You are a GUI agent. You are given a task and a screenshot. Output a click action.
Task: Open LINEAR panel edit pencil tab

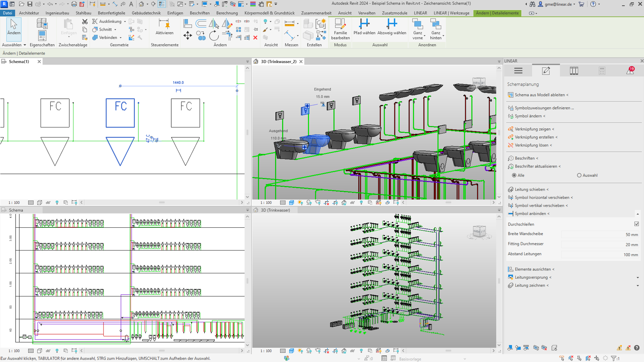[x=546, y=71]
